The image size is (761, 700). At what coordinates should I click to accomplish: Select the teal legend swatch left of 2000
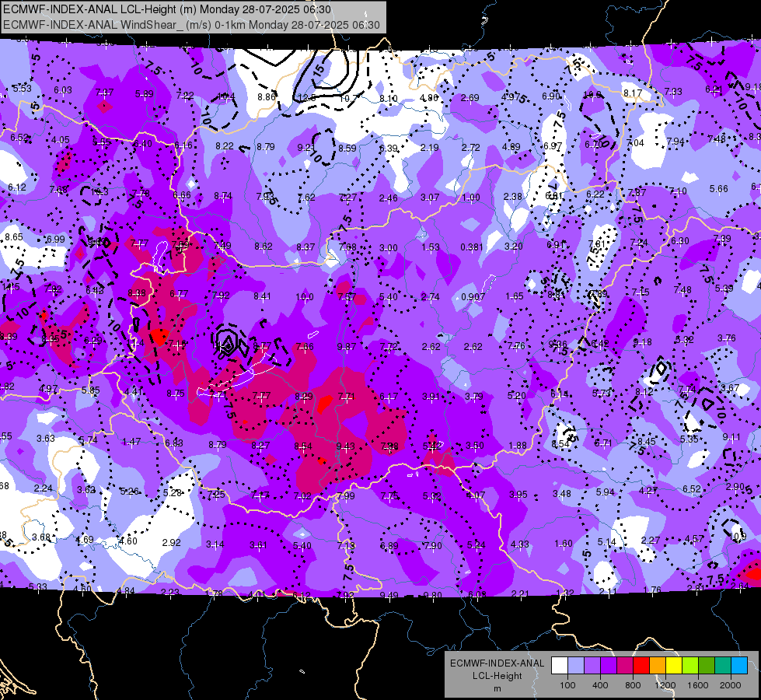point(723,666)
